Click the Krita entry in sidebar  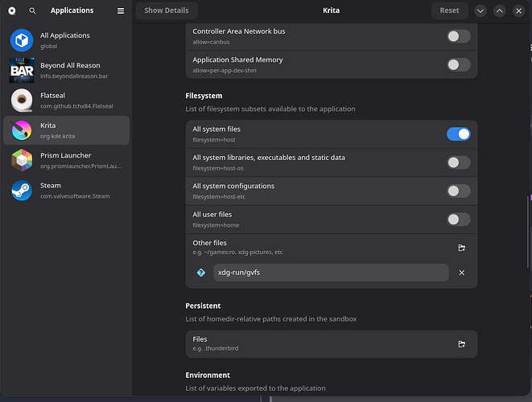click(66, 130)
